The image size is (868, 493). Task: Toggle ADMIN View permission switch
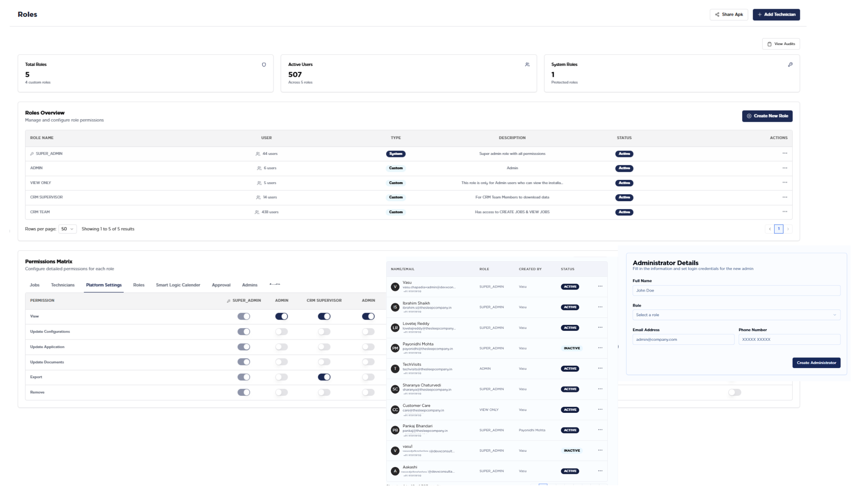point(282,317)
